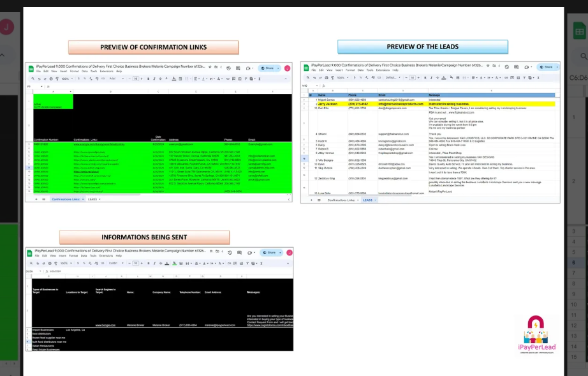Open default font dropdown in leads preview

392,78
